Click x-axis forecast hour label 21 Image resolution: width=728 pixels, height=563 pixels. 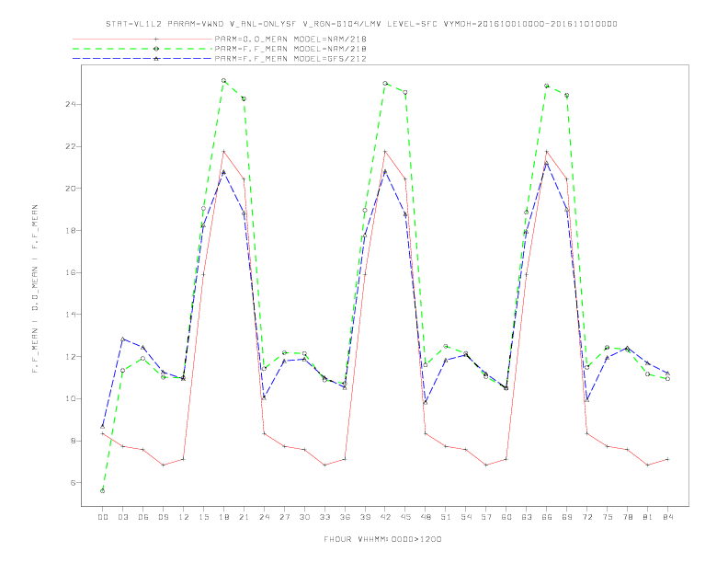coord(244,517)
